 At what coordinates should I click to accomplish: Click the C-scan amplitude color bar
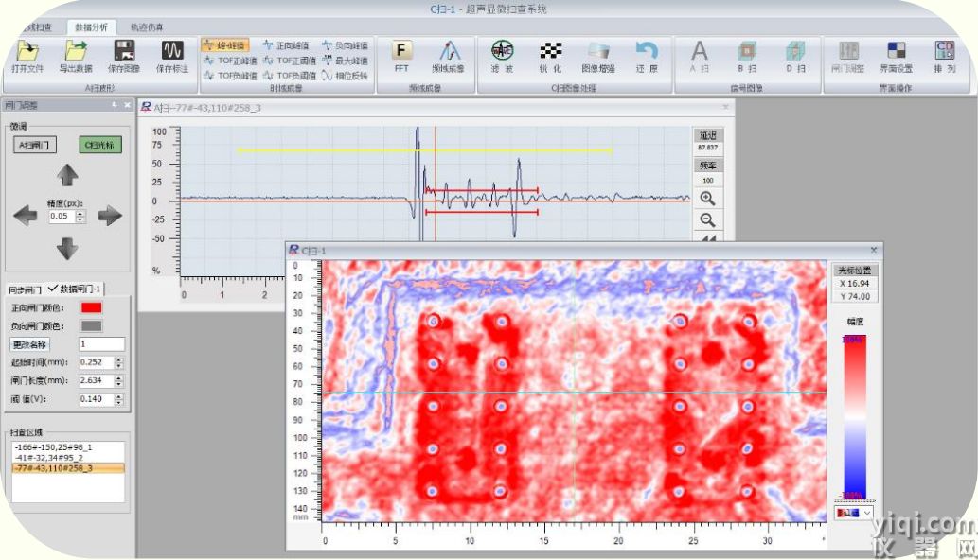(x=855, y=417)
